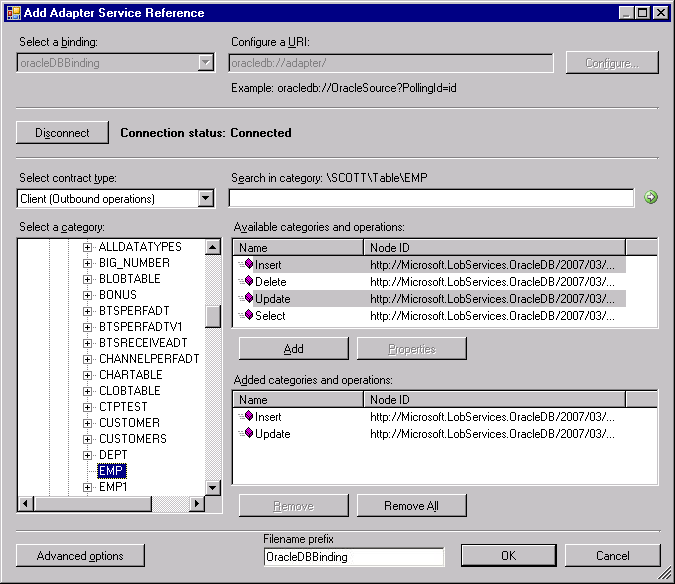
Task: Expand the BTSPERFADT tree node
Action: (x=87, y=311)
